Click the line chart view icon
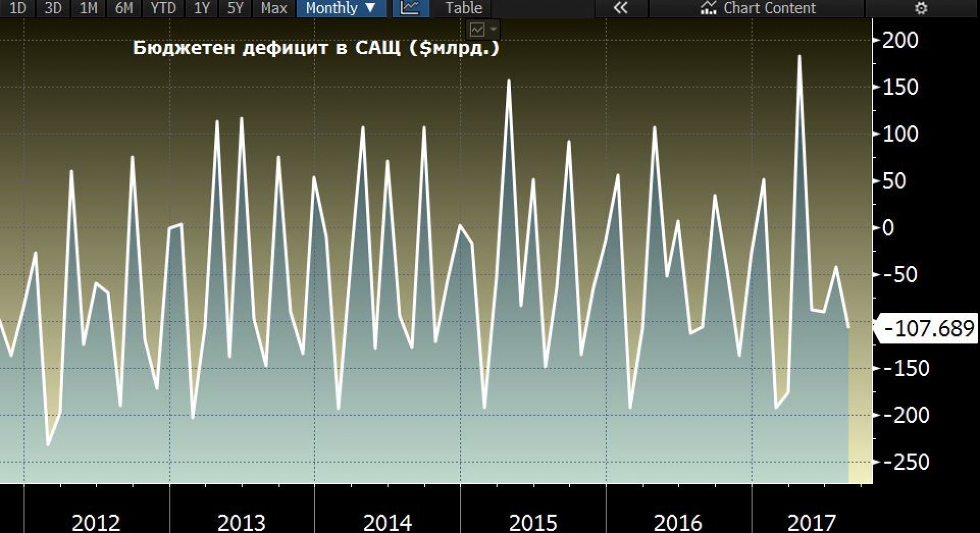This screenshot has height=533, width=980. pos(410,8)
